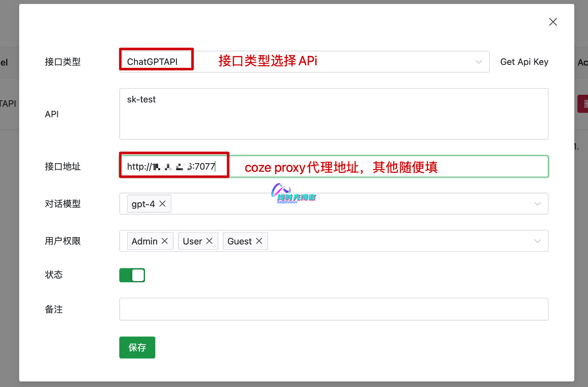Click the sk-test text in API field
Image resolution: width=588 pixels, height=387 pixels.
[x=141, y=99]
